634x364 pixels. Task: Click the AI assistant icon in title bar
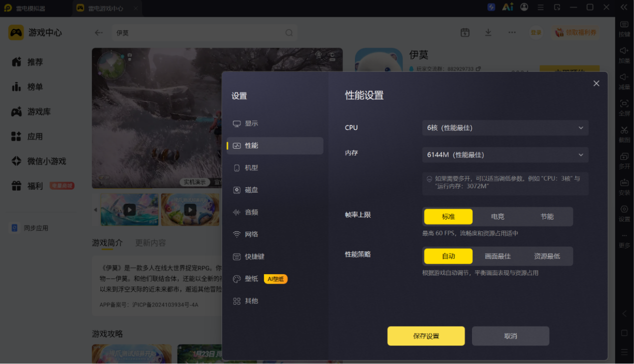(x=507, y=7)
